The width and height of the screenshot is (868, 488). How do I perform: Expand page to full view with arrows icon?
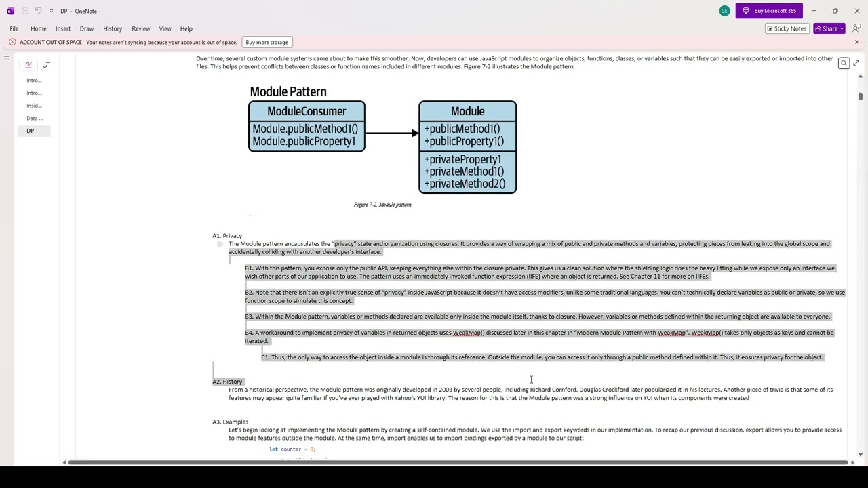[856, 64]
